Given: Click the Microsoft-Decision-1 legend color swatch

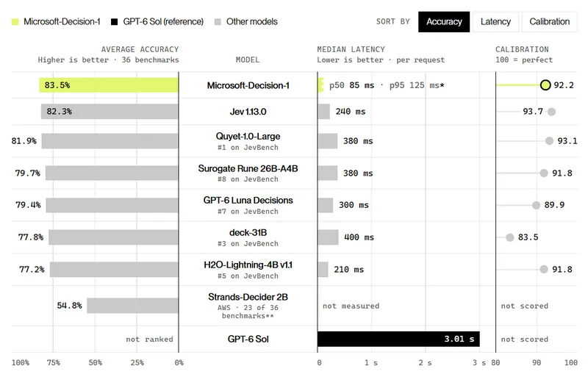Looking at the screenshot, I should click(x=15, y=22).
